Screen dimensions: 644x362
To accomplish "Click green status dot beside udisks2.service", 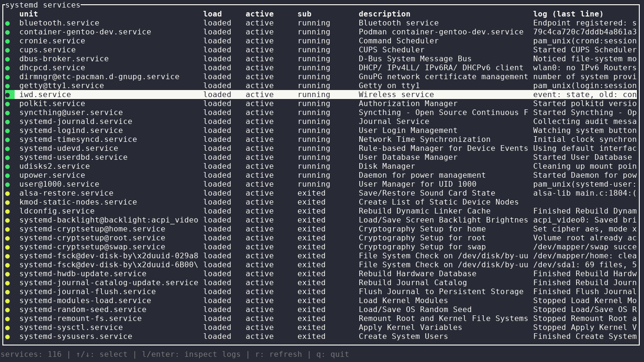I will tap(8, 166).
